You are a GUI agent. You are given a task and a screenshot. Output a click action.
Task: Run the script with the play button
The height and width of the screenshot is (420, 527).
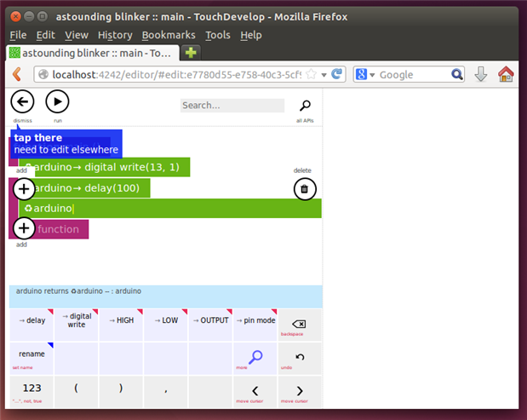point(57,101)
